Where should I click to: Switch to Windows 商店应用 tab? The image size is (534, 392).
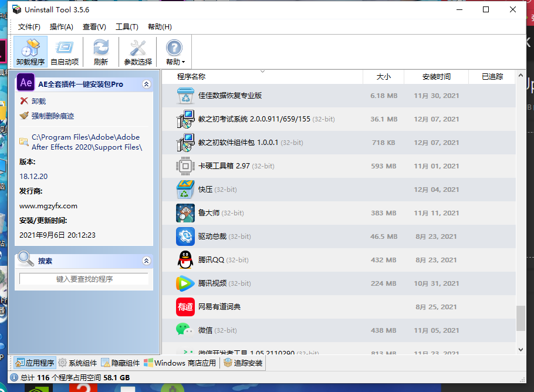point(180,363)
